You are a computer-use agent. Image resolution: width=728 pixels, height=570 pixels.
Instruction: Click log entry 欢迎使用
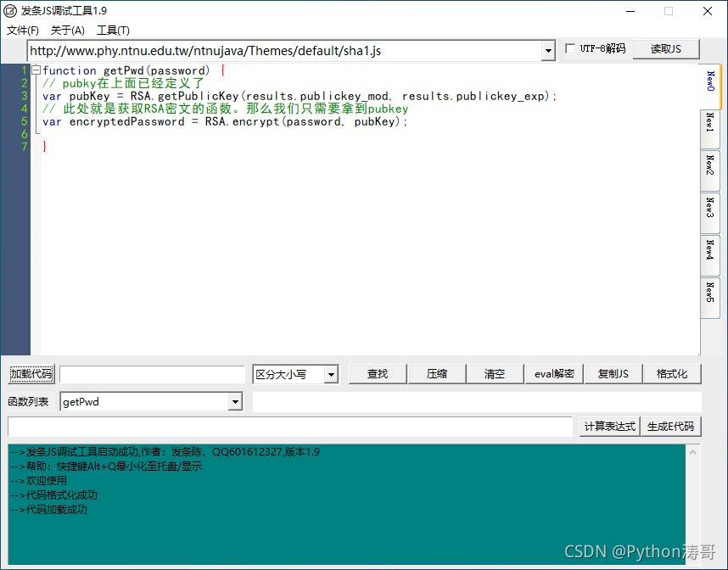(38, 480)
